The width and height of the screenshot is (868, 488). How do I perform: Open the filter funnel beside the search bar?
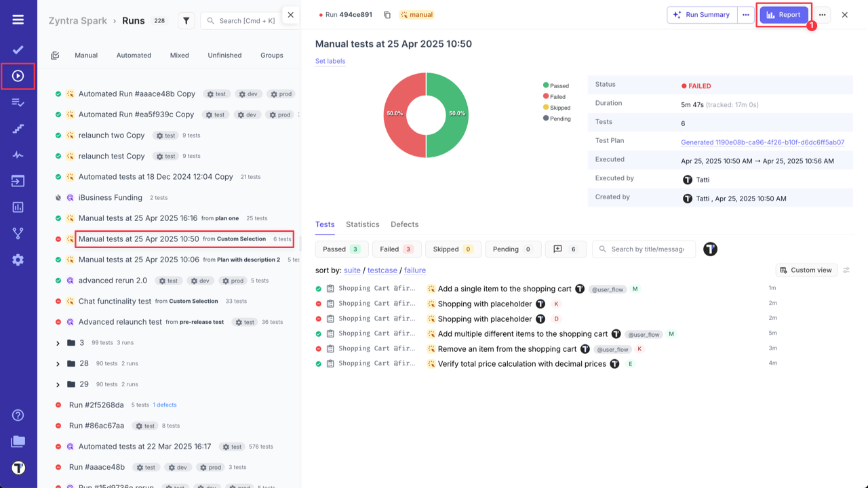186,20
